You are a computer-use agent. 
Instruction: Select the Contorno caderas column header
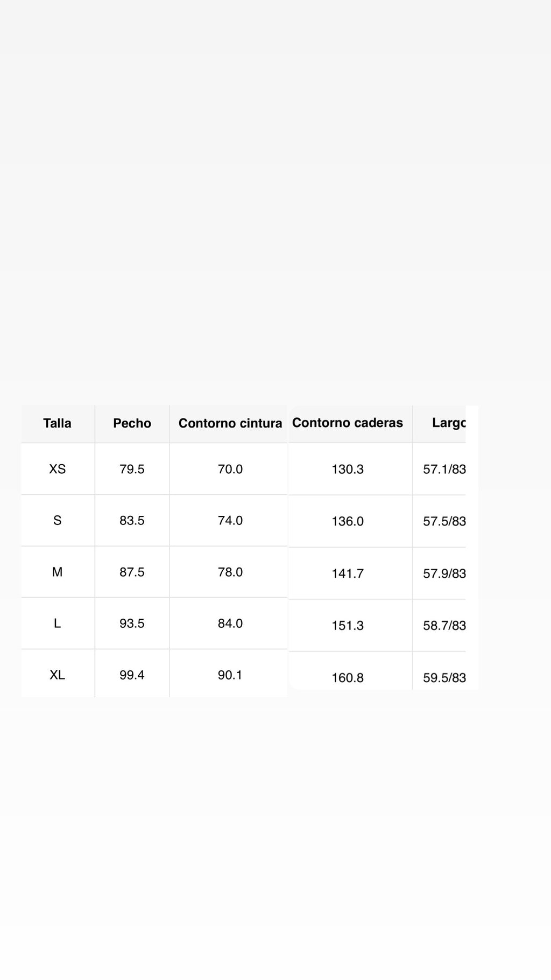point(347,423)
